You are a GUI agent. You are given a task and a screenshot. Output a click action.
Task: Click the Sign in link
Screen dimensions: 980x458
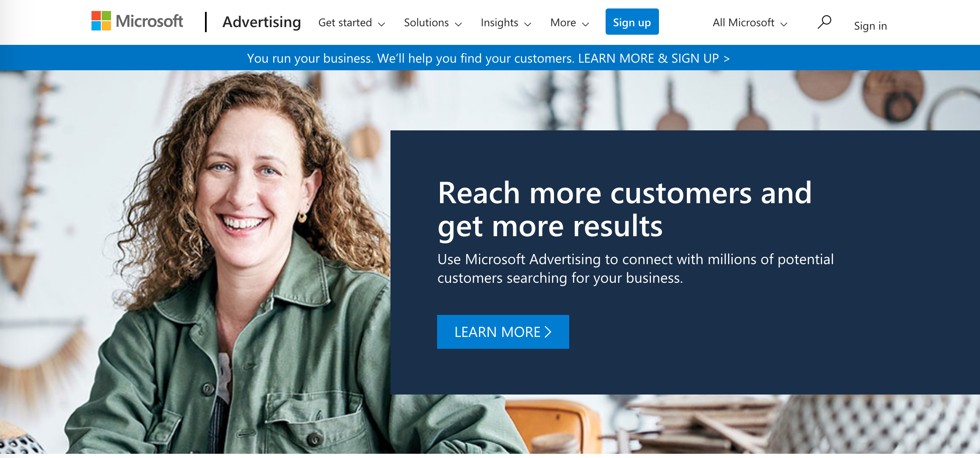[x=870, y=26]
